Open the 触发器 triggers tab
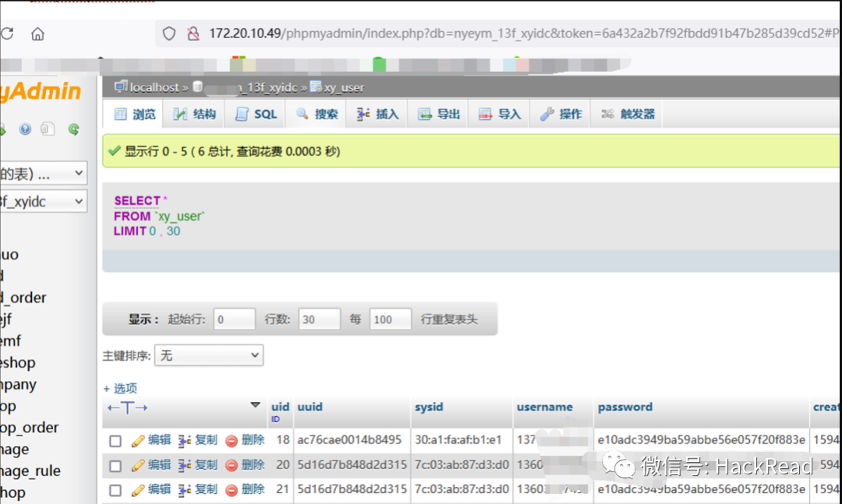This screenshot has height=504, width=842. pos(627,114)
